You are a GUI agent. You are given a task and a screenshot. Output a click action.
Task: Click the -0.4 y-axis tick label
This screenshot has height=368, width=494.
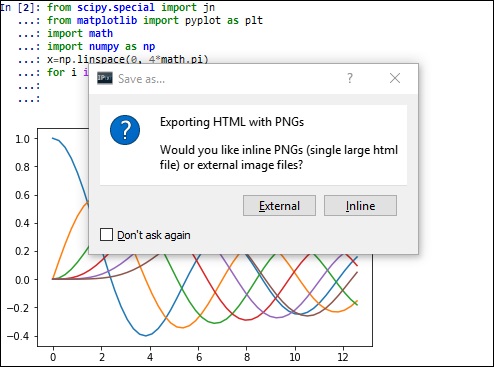pos(18,336)
